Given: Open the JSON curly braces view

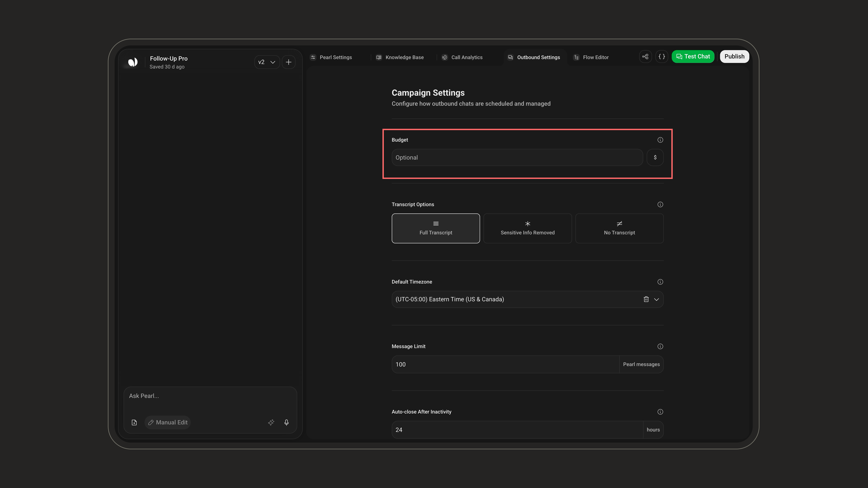Looking at the screenshot, I should 662,57.
